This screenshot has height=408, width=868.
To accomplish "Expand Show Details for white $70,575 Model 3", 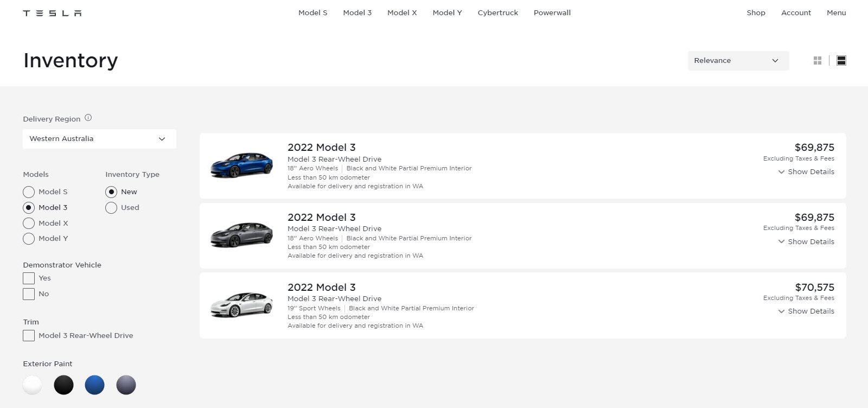I will pyautogui.click(x=806, y=311).
